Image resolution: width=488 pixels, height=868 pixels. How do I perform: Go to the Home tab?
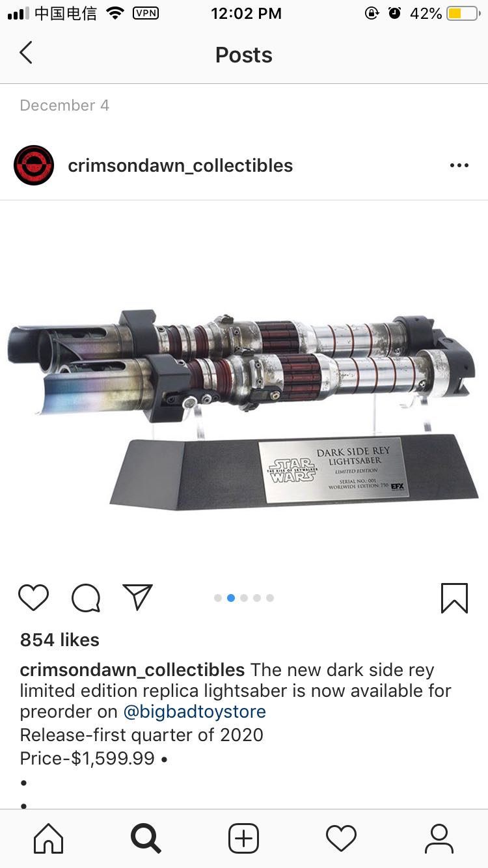coord(49,838)
